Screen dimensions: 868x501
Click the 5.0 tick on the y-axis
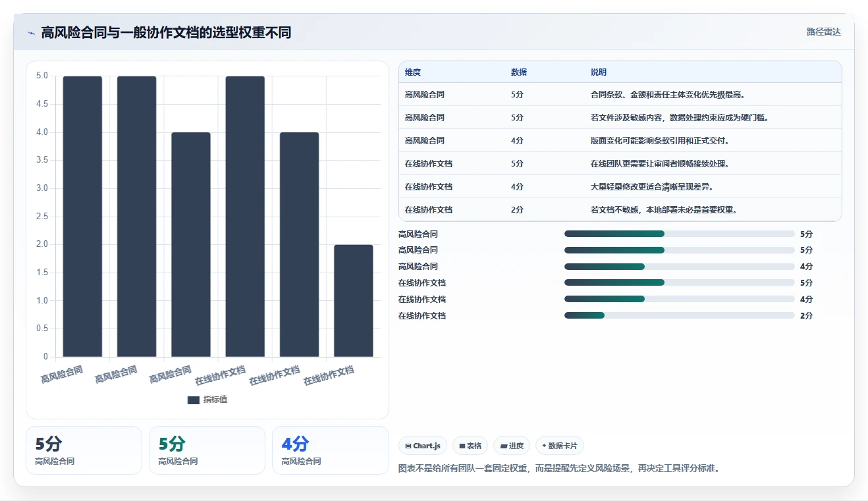pyautogui.click(x=42, y=76)
